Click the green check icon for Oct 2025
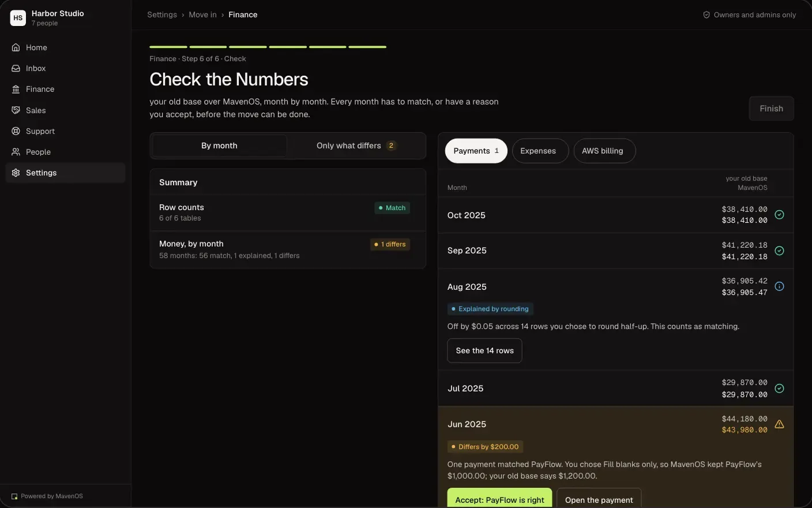The height and width of the screenshot is (508, 812). pyautogui.click(x=779, y=215)
